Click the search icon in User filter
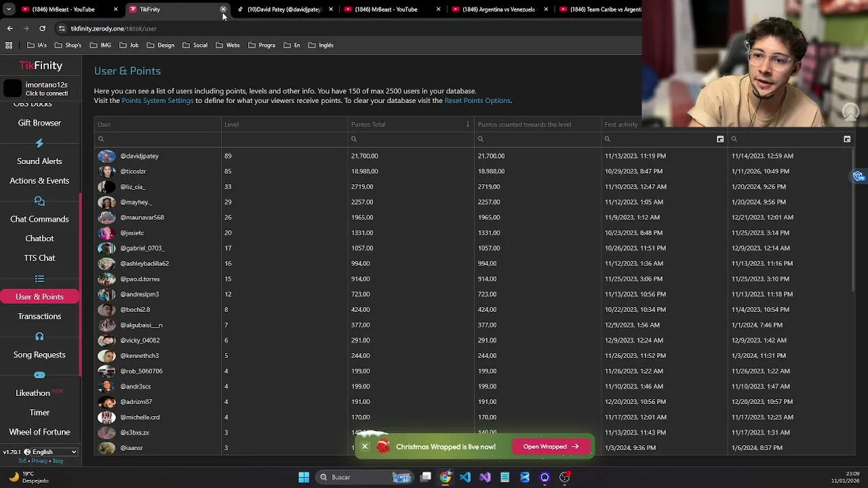 (x=101, y=139)
